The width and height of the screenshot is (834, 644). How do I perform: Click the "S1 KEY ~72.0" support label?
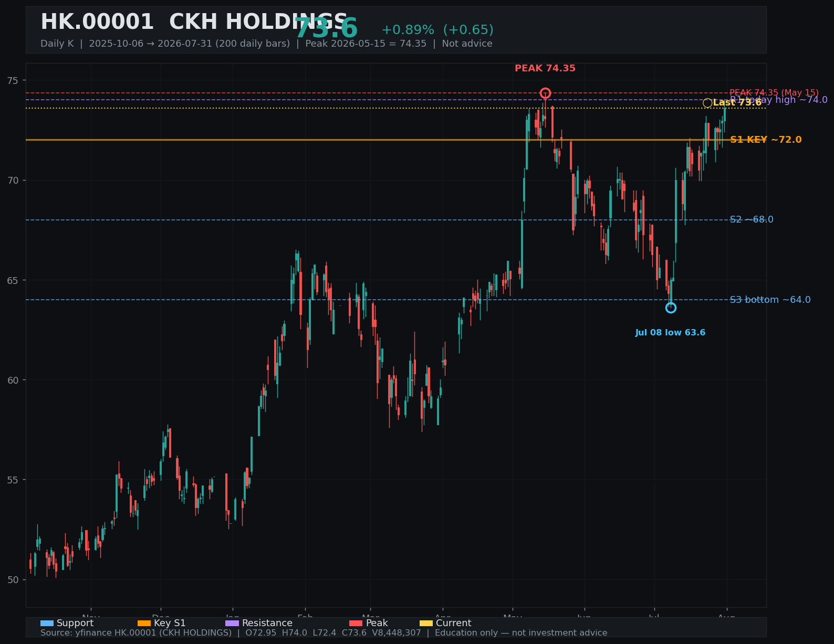click(x=766, y=140)
